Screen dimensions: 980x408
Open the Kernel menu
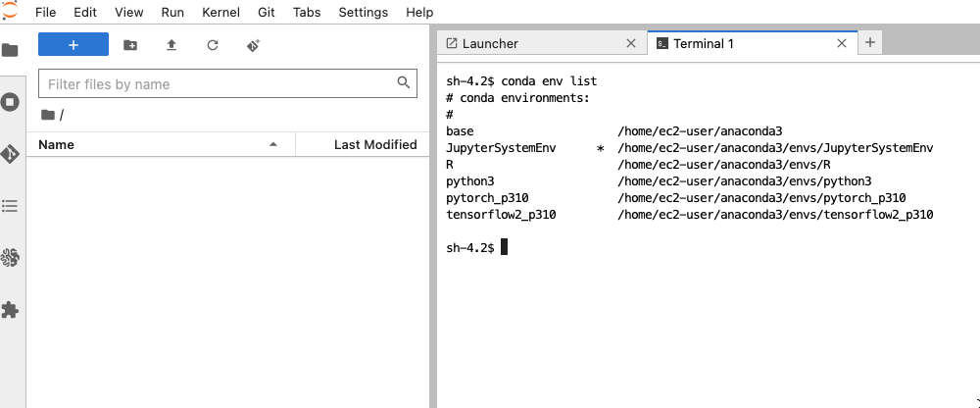click(x=220, y=12)
